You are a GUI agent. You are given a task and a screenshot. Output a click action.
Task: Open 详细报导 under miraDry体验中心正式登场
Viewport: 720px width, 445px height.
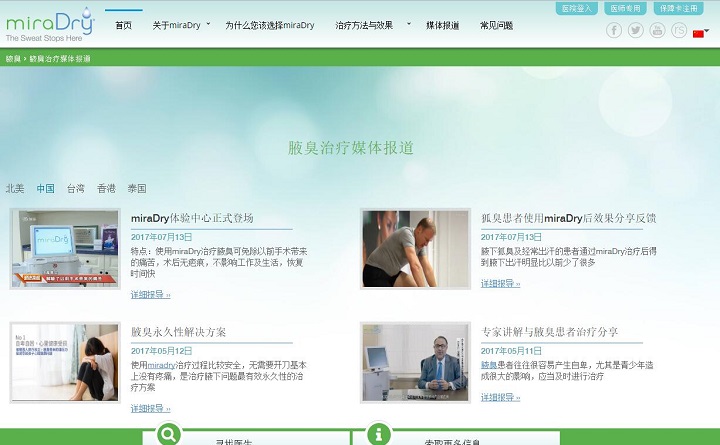pyautogui.click(x=150, y=295)
